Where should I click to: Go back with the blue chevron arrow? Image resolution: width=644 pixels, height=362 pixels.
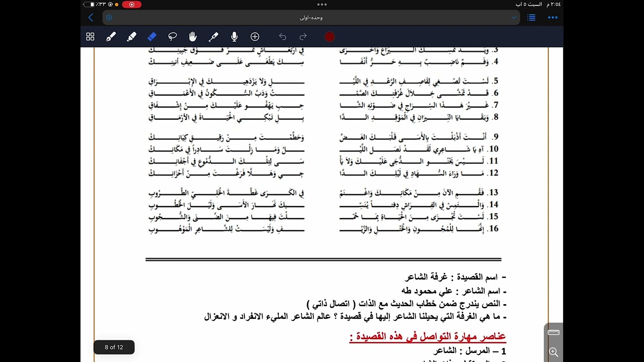coord(91,18)
